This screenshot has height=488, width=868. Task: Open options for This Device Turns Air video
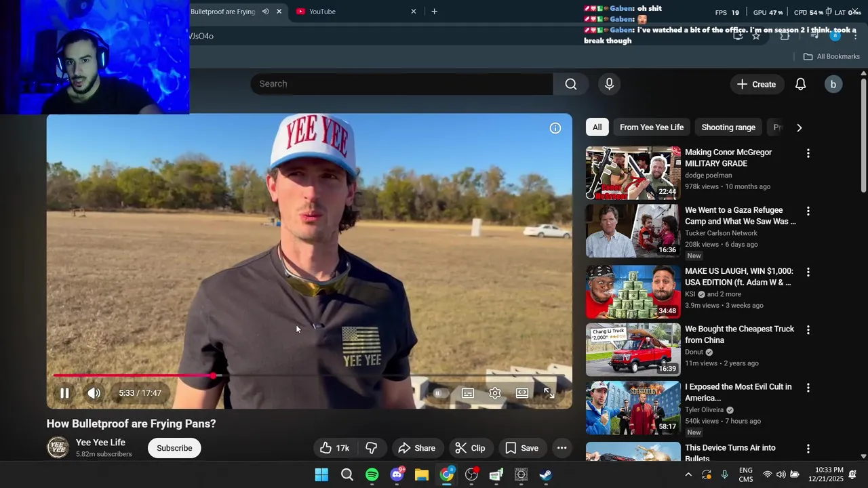(808, 449)
